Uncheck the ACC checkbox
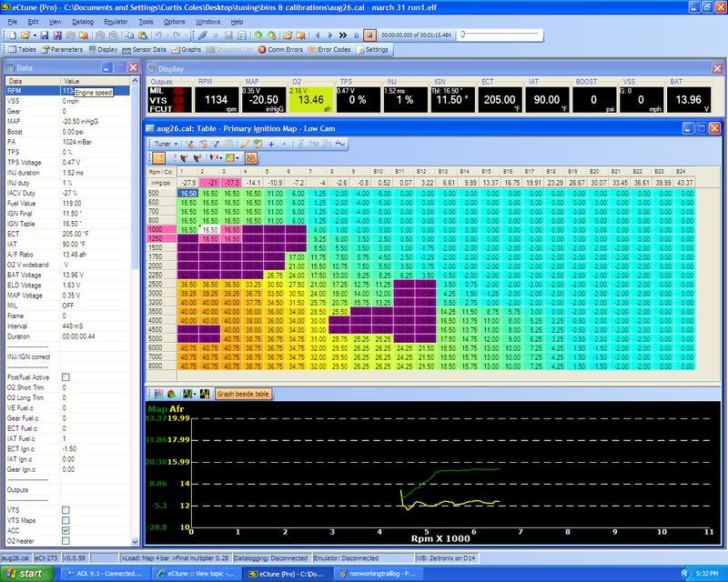The image size is (728, 582). pyautogui.click(x=66, y=530)
